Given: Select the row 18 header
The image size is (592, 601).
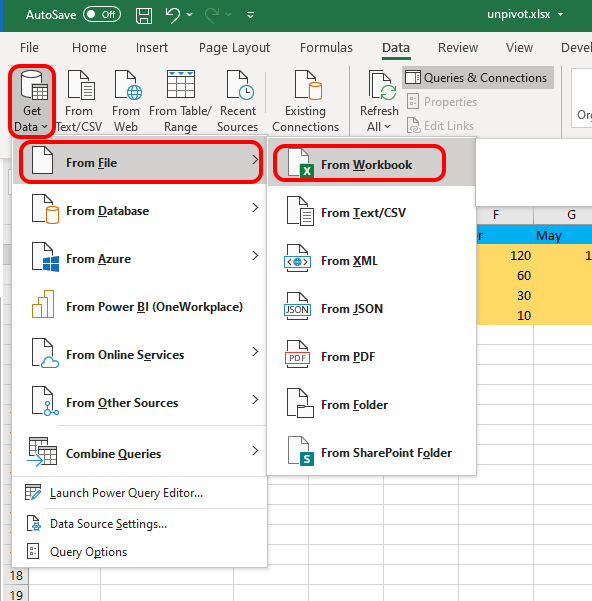Looking at the screenshot, I should 16,575.
